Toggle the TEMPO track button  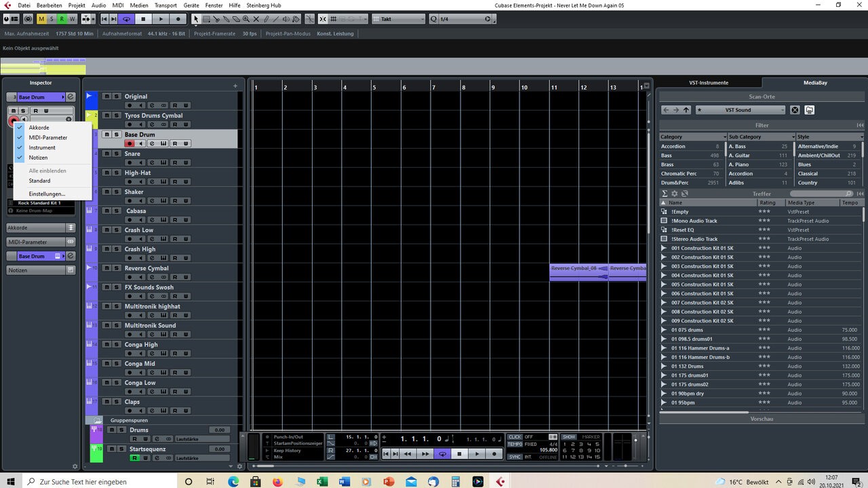point(515,445)
